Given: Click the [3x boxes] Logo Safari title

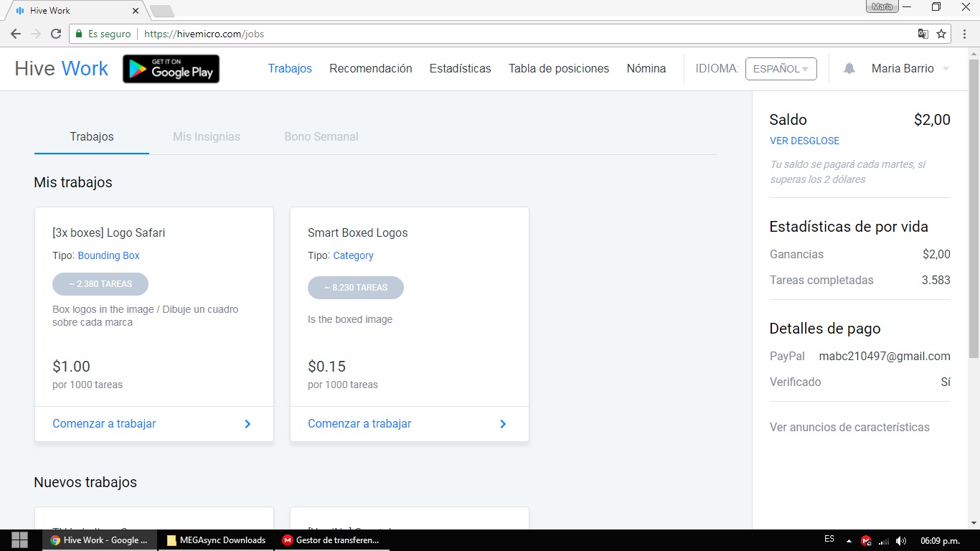Looking at the screenshot, I should 109,232.
